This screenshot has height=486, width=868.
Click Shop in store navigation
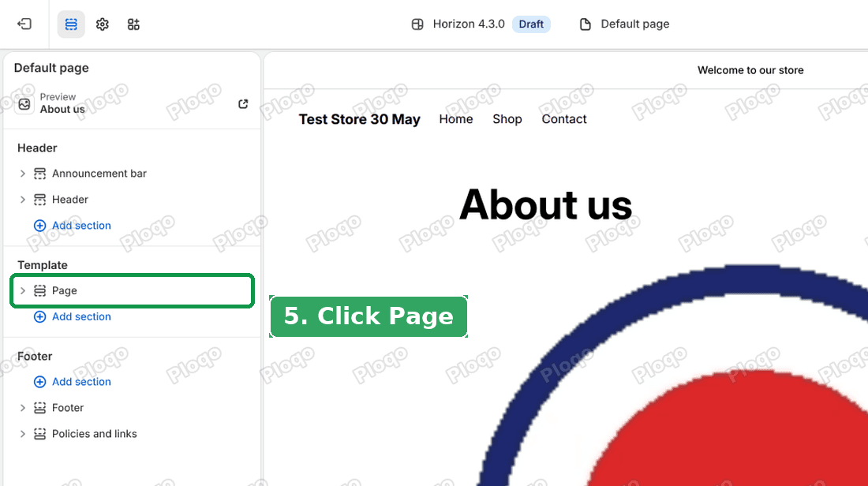click(x=507, y=119)
